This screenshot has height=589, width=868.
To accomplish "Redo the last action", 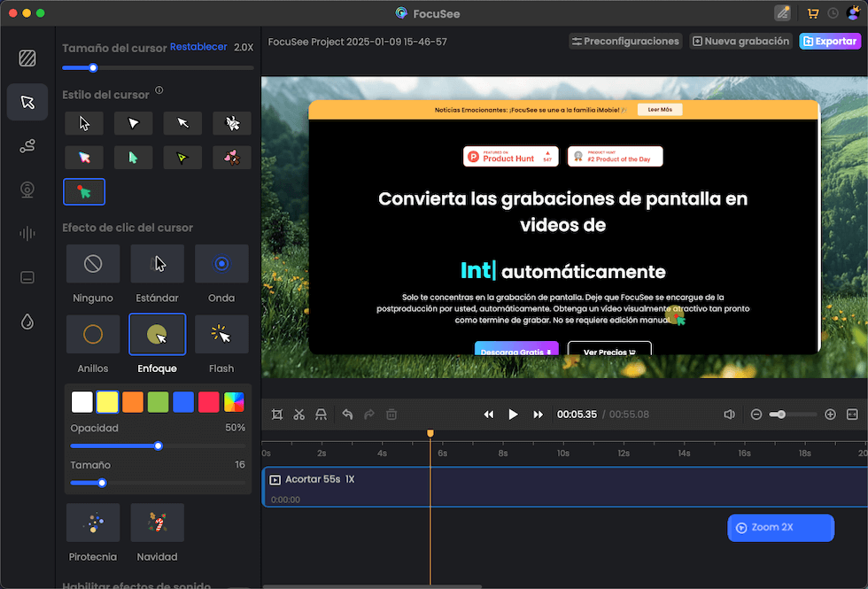I will tap(369, 415).
